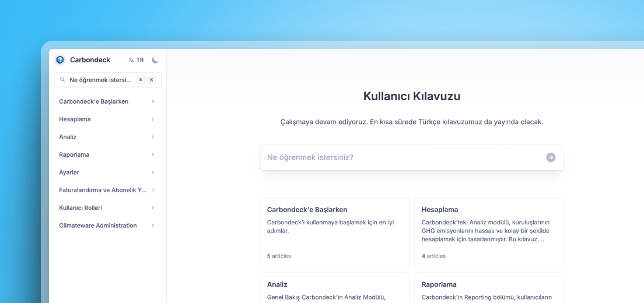Click the 4 articles text
Viewport: 644px width, 303px height.
pos(433,256)
